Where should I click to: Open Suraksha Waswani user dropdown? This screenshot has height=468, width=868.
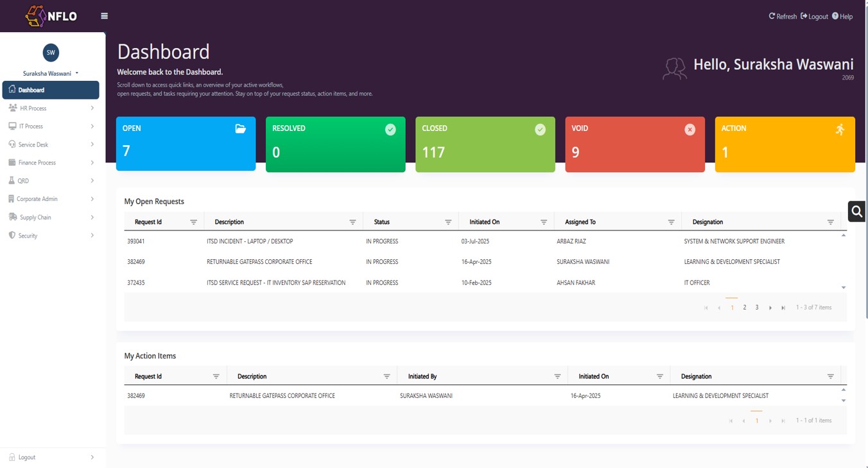pos(51,73)
